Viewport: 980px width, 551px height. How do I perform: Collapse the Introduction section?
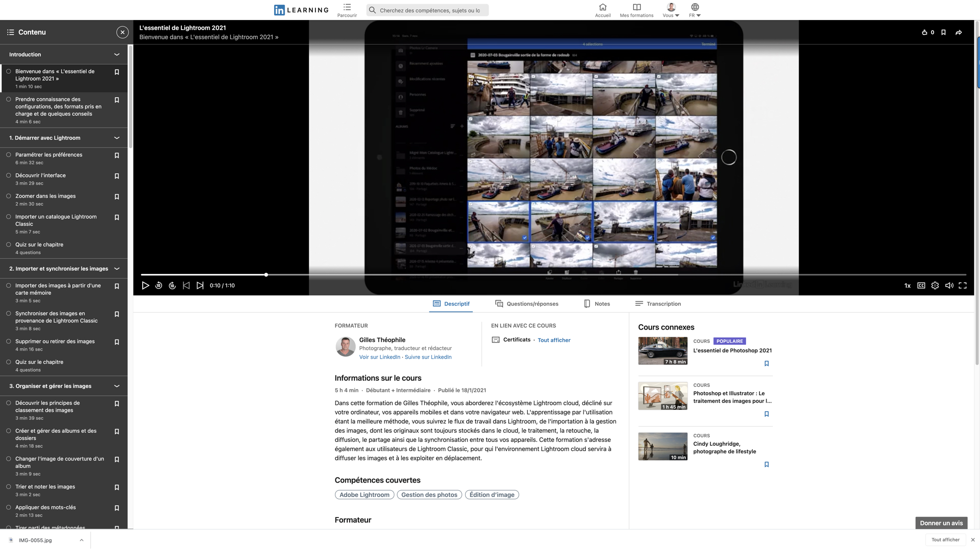[x=117, y=55]
